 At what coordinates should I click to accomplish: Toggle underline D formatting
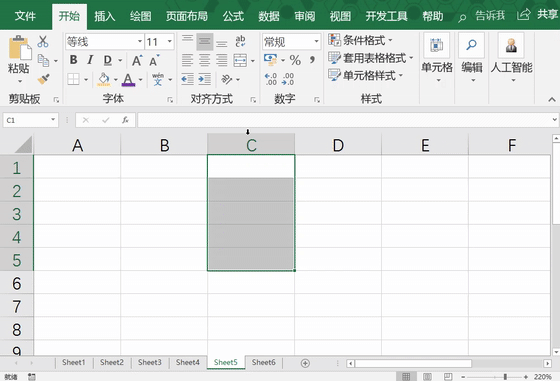point(108,60)
